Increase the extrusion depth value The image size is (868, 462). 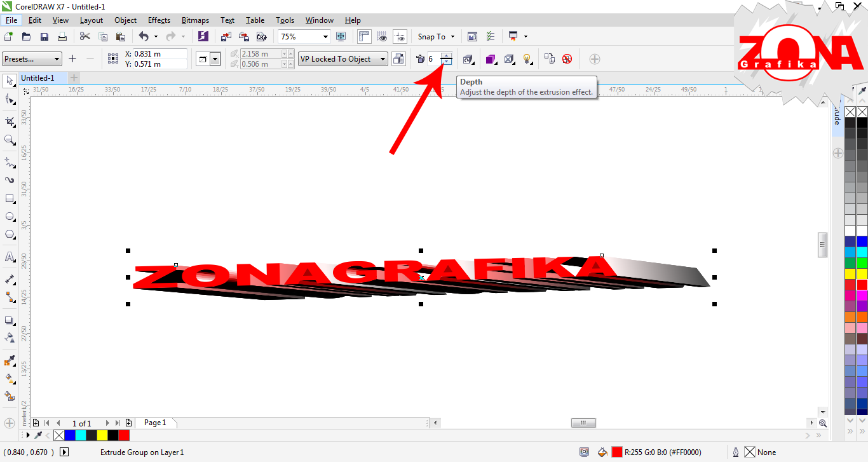[447, 56]
